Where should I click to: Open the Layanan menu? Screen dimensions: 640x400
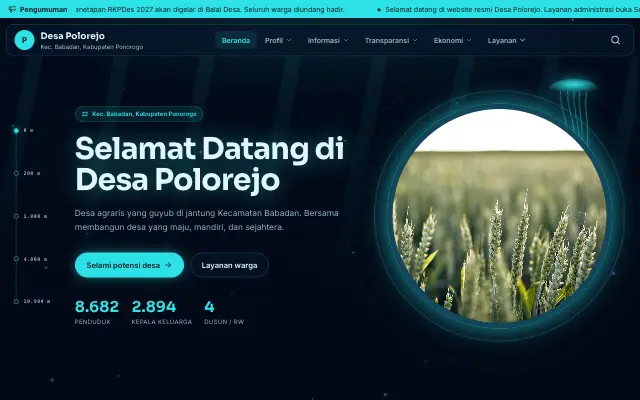tap(506, 40)
